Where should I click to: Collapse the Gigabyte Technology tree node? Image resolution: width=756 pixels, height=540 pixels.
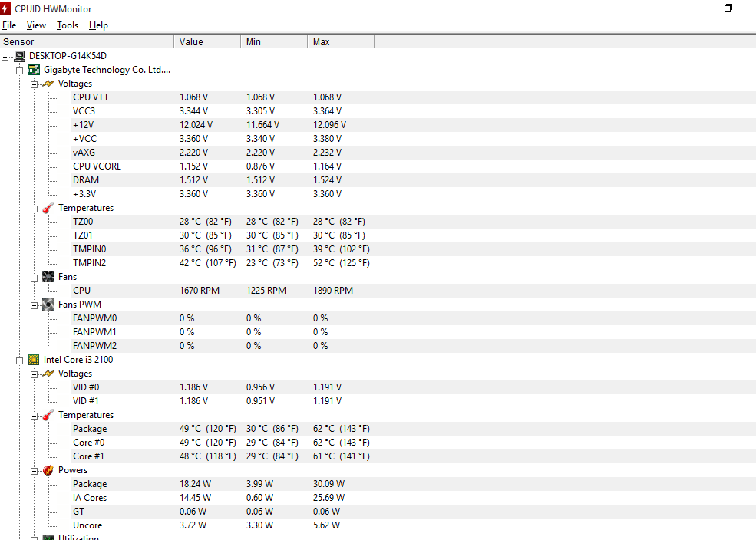tap(19, 71)
